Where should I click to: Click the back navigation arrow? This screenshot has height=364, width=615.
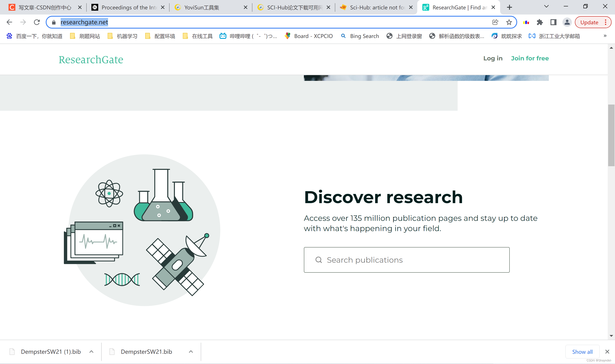9,22
